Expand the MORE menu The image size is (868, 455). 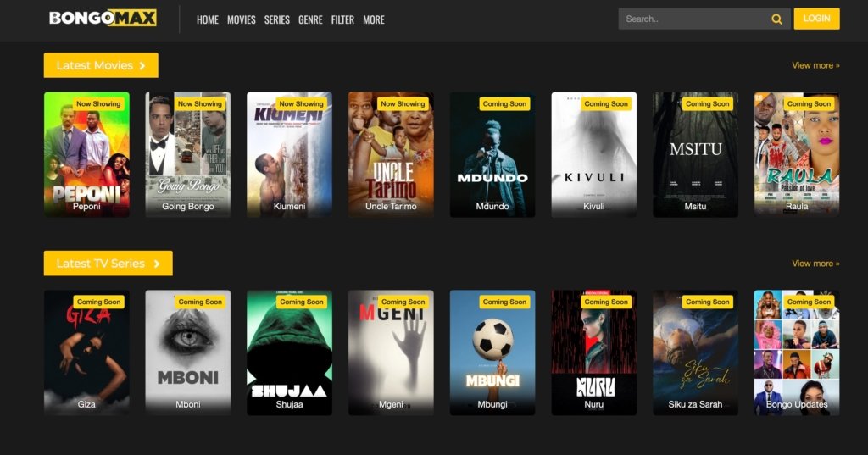[x=374, y=20]
